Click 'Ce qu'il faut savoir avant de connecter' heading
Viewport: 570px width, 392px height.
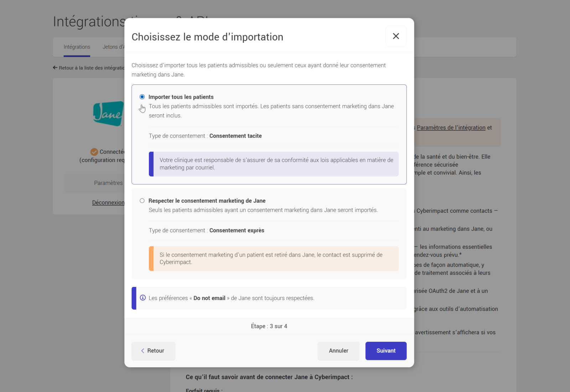(269, 377)
